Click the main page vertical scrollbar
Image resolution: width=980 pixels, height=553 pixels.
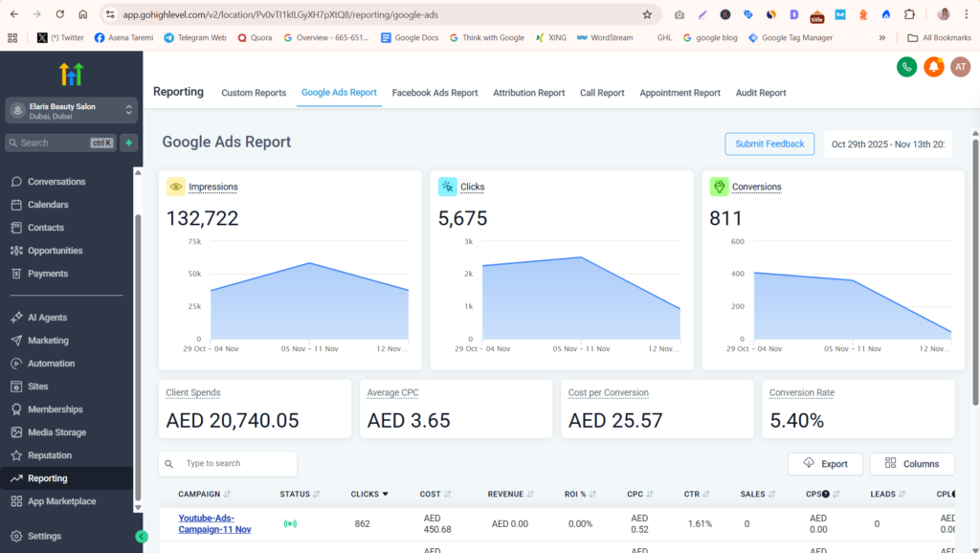(x=975, y=272)
